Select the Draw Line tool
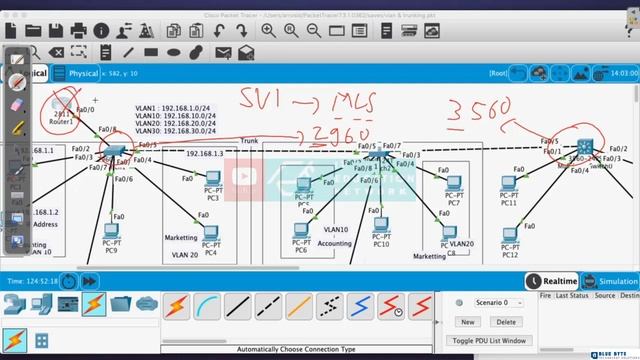640x360 pixels. point(128,52)
